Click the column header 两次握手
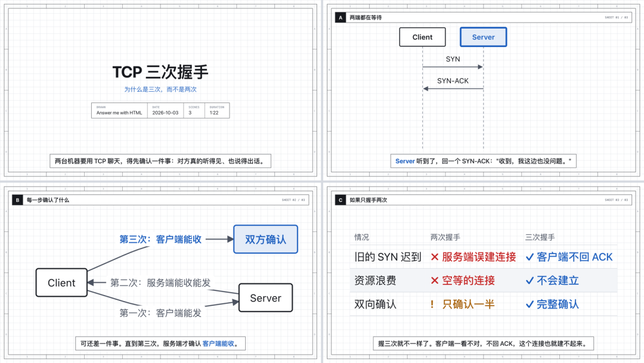644x363 pixels. coord(445,237)
